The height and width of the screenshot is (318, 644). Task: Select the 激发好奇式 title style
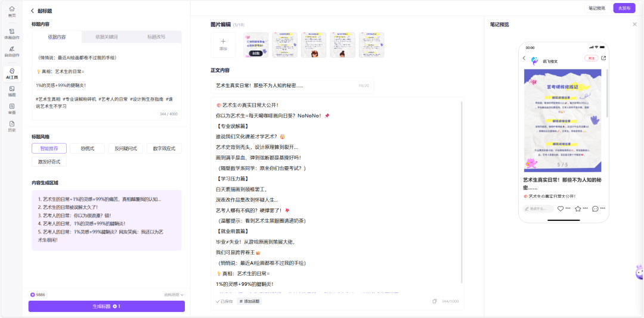point(49,161)
